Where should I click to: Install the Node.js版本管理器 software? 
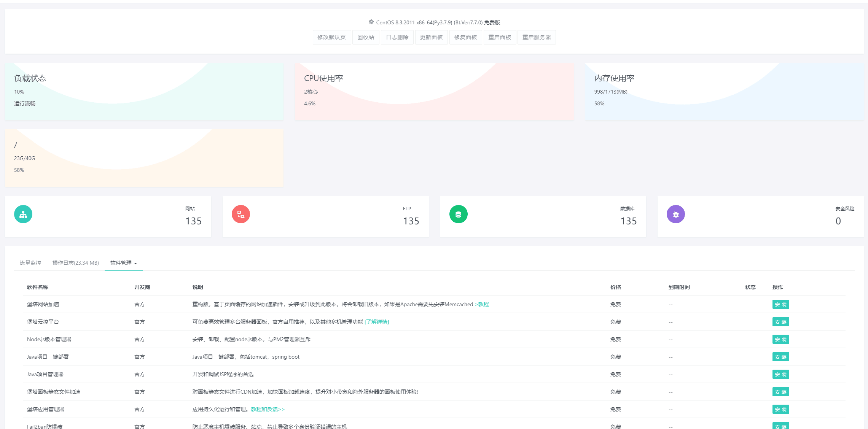tap(781, 339)
